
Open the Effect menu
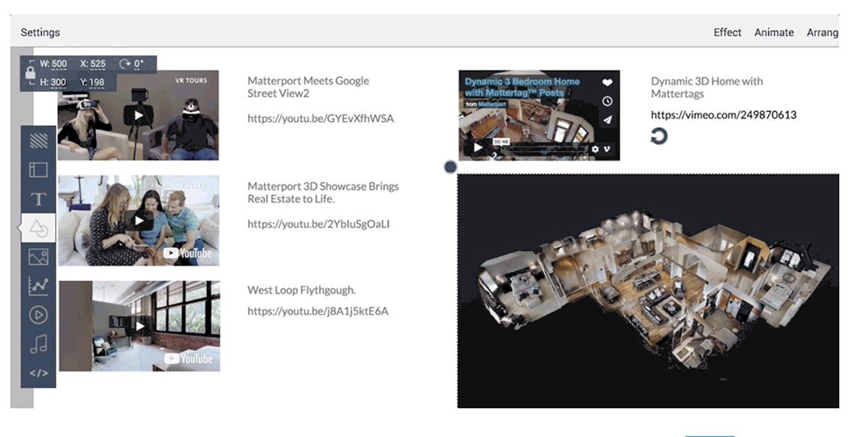pos(728,32)
